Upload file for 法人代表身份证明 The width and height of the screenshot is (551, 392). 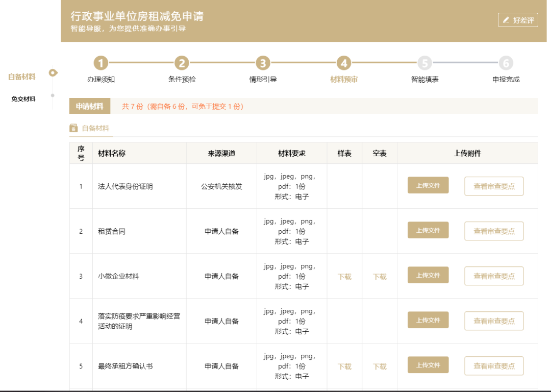pyautogui.click(x=428, y=185)
